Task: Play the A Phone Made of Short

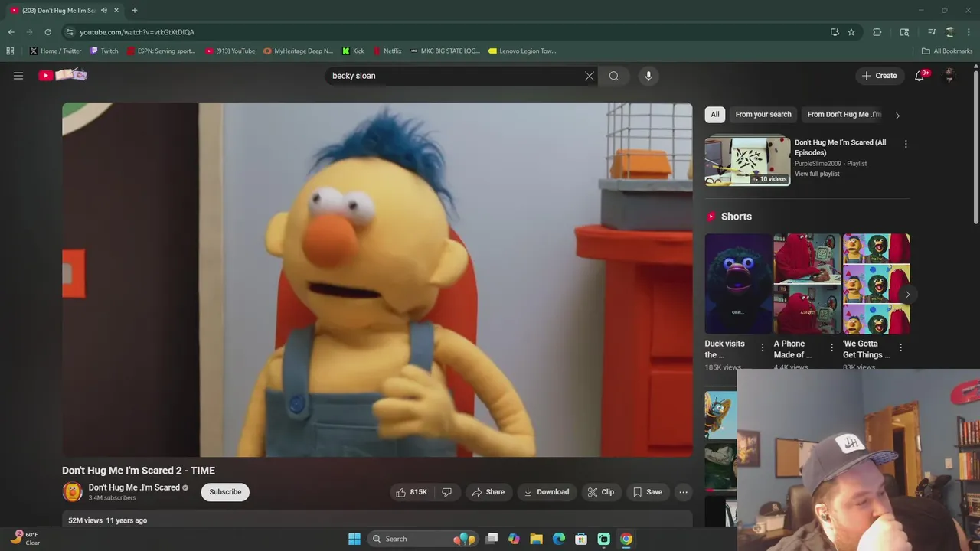Action: tap(807, 284)
